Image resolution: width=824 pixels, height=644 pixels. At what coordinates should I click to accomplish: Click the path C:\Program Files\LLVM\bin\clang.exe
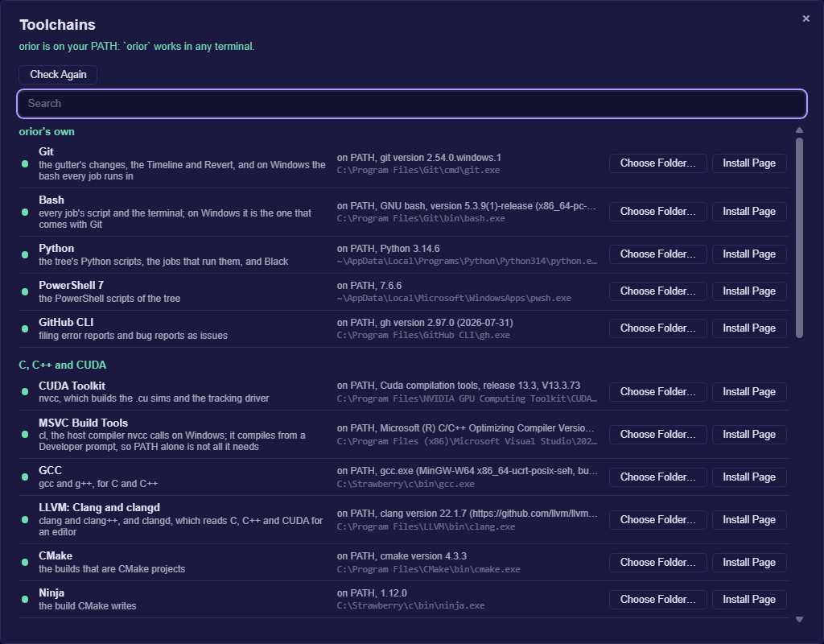426,526
